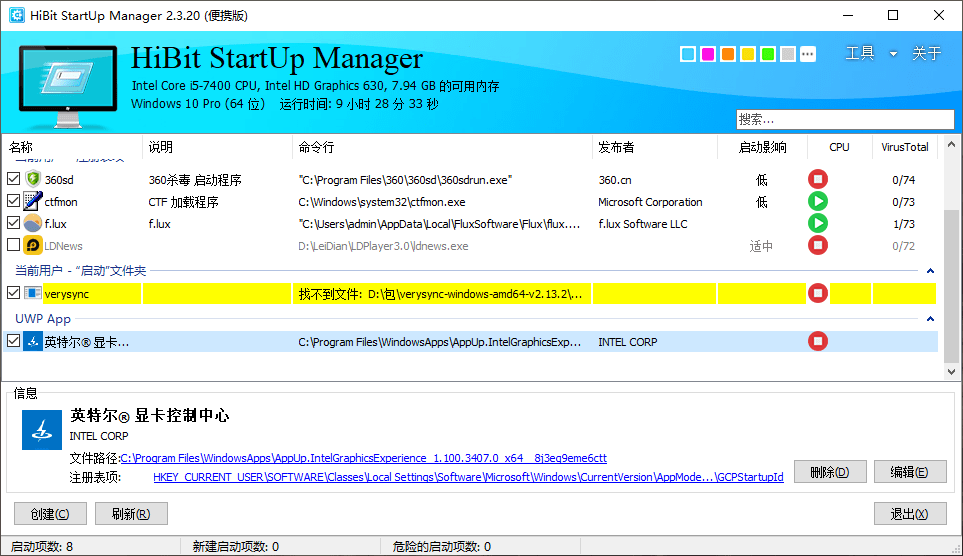
Task: Open the HKEY_CURRENT_USER registry link
Action: click(x=468, y=477)
